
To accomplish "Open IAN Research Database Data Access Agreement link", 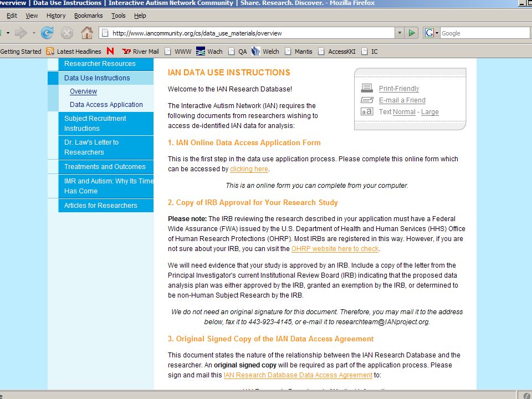I will (x=298, y=375).
